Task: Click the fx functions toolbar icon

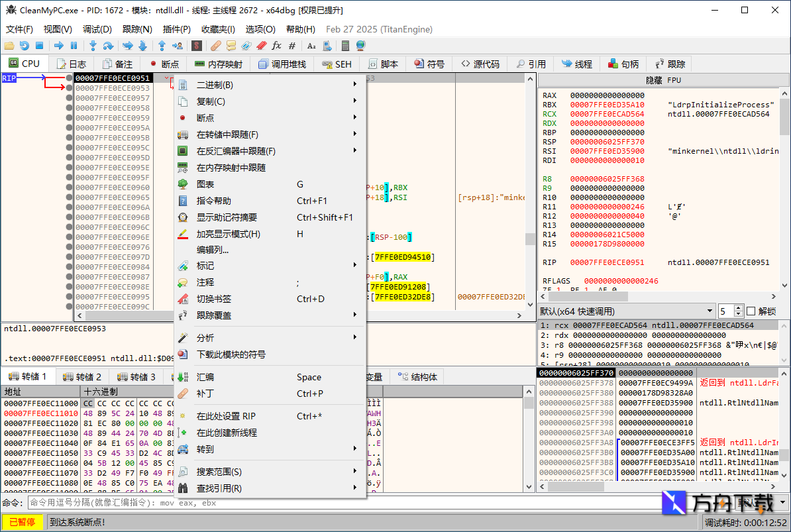Action: 277,46
